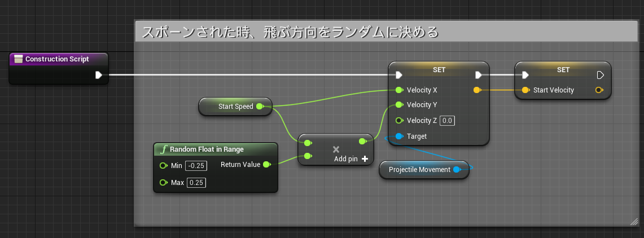
Task: Select the Target label text
Action: coord(417,136)
